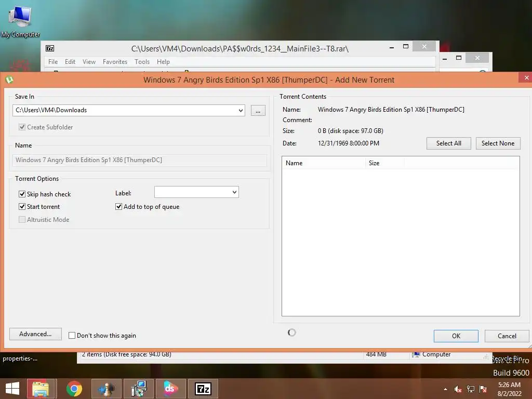This screenshot has width=532, height=399.
Task: Click the properties desktop item label
Action: coord(20,358)
